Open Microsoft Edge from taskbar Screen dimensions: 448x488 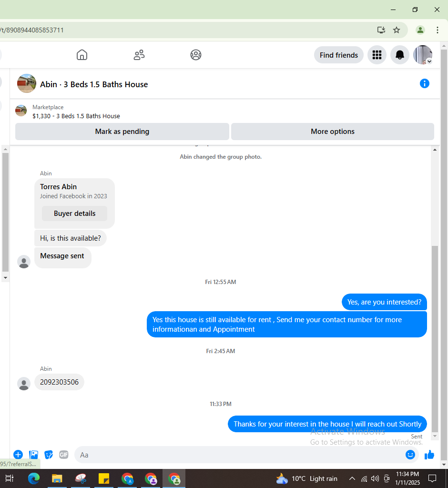pos(34,478)
